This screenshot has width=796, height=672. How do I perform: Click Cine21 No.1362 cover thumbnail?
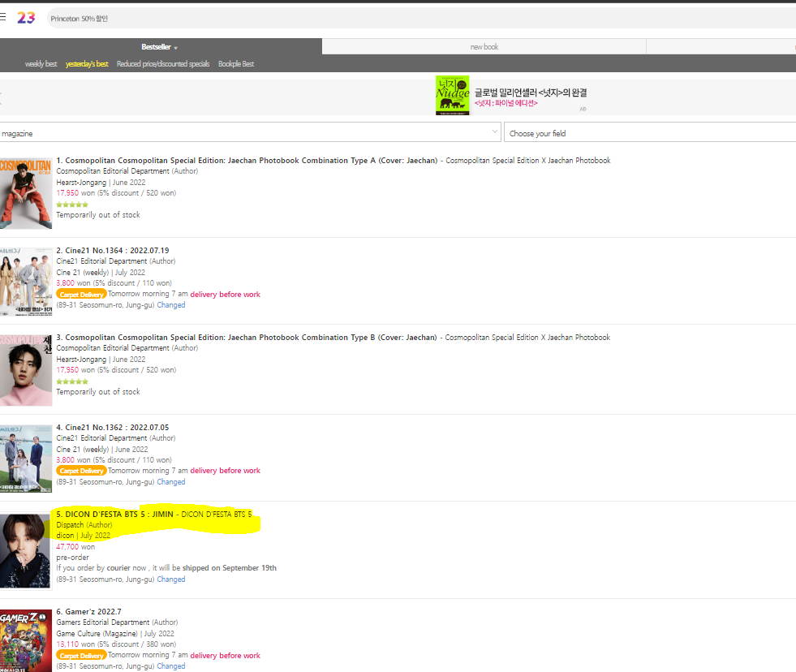(x=26, y=459)
